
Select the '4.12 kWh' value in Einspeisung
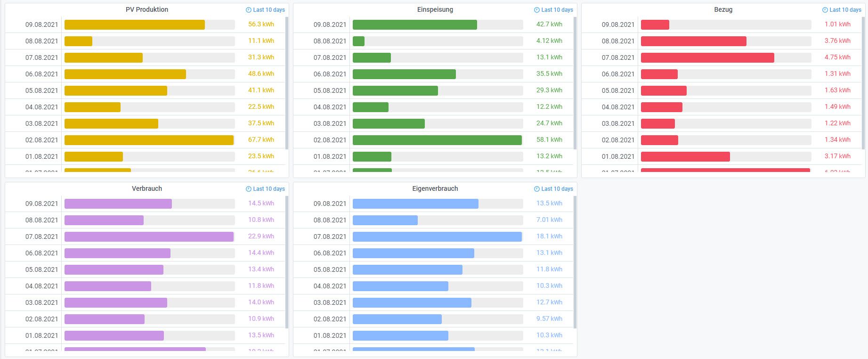pos(549,41)
